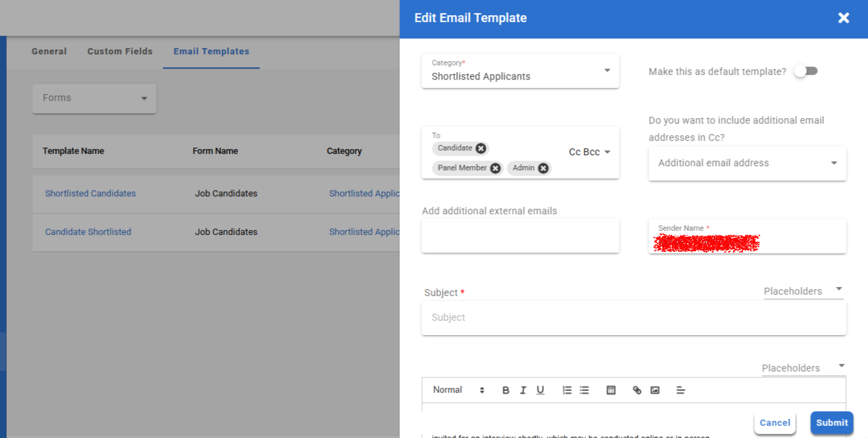868x438 pixels.
Task: Open the text alignment options
Action: point(681,390)
